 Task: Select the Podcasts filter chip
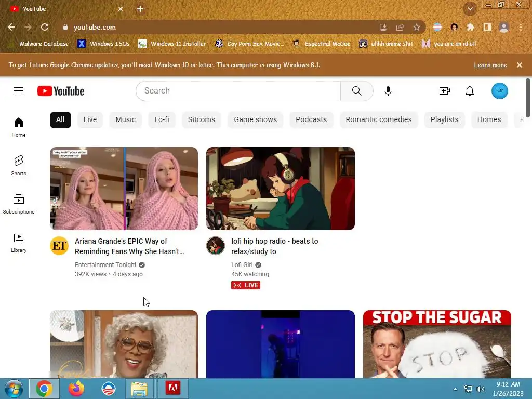click(311, 120)
